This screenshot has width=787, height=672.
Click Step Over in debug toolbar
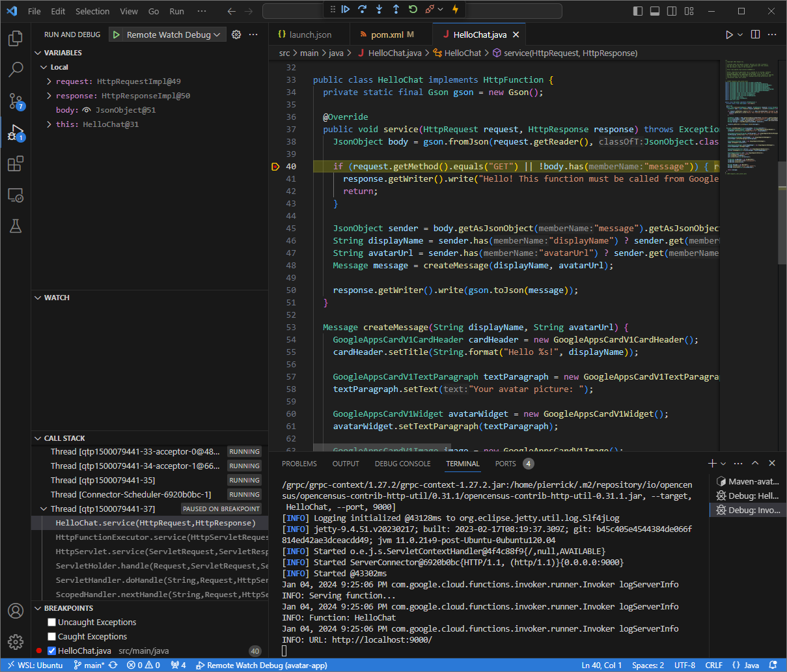[x=362, y=9]
